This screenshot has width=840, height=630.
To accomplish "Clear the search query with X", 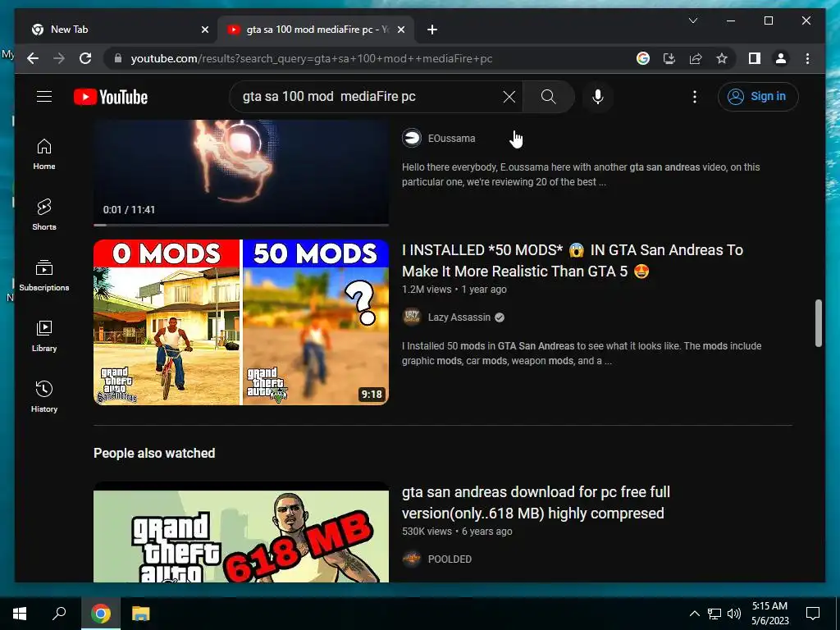I will click(509, 97).
